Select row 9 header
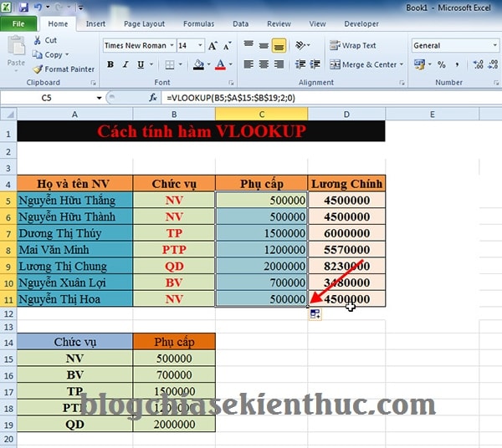The image size is (502, 448). pyautogui.click(x=8, y=267)
